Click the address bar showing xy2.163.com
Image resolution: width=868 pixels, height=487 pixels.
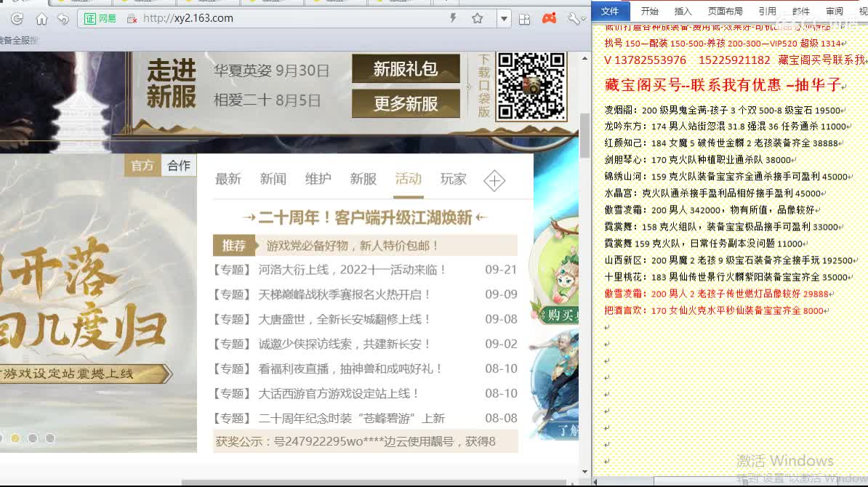tap(288, 18)
